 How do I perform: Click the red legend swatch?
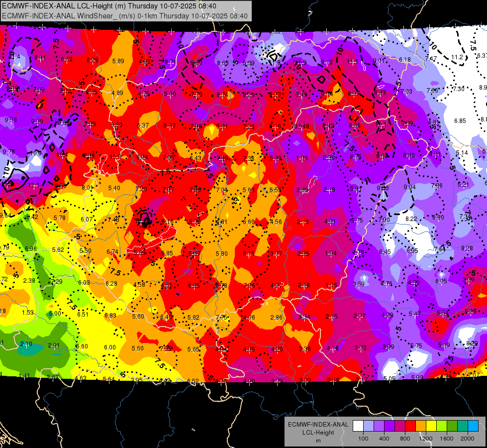410,426
